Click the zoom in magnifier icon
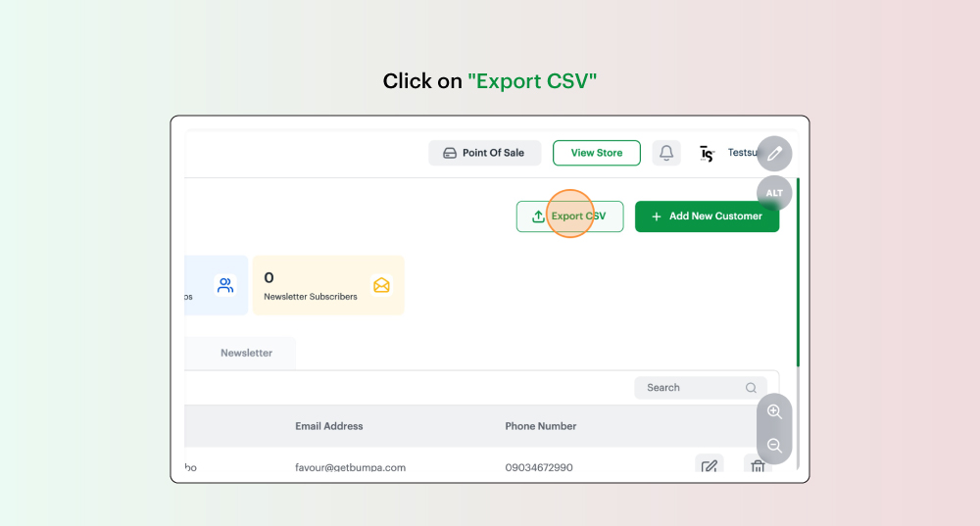The image size is (980, 526). point(774,411)
